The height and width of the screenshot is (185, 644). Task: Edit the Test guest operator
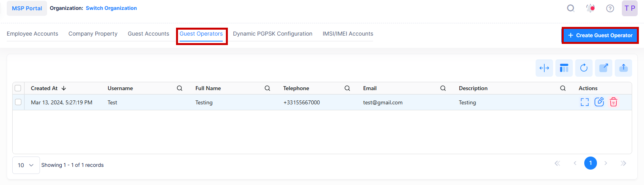click(x=599, y=102)
